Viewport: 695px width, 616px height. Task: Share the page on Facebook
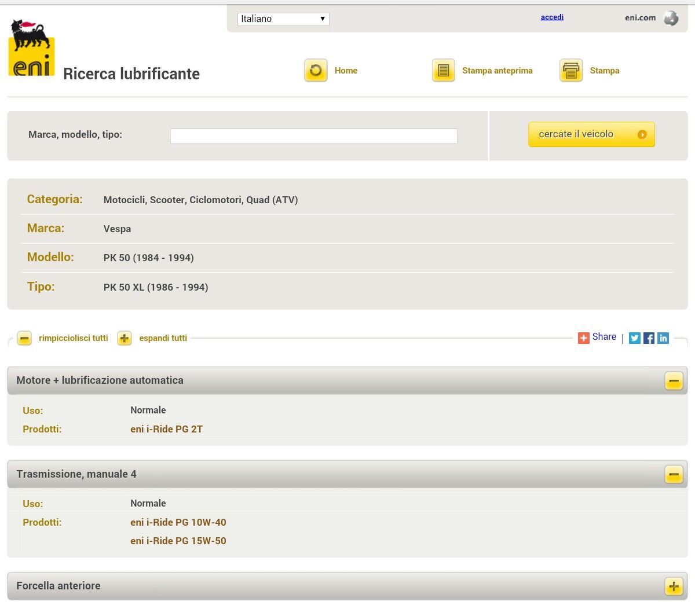coord(649,338)
